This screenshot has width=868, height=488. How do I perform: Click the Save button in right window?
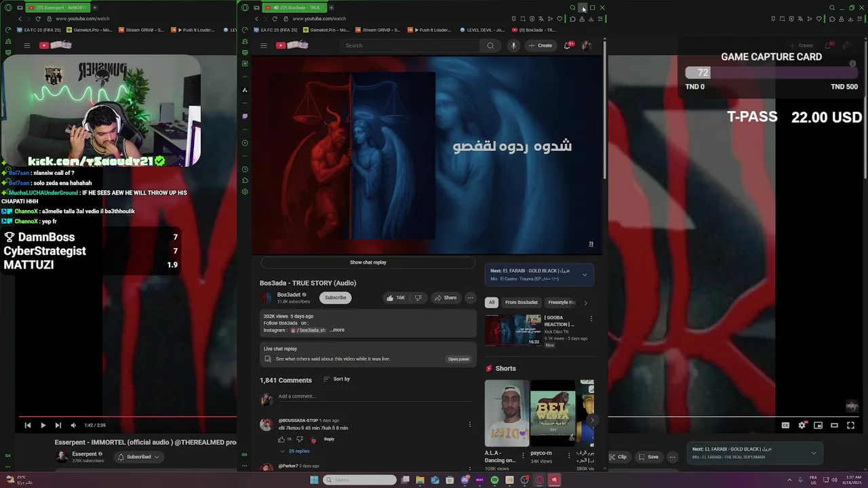tap(648, 457)
